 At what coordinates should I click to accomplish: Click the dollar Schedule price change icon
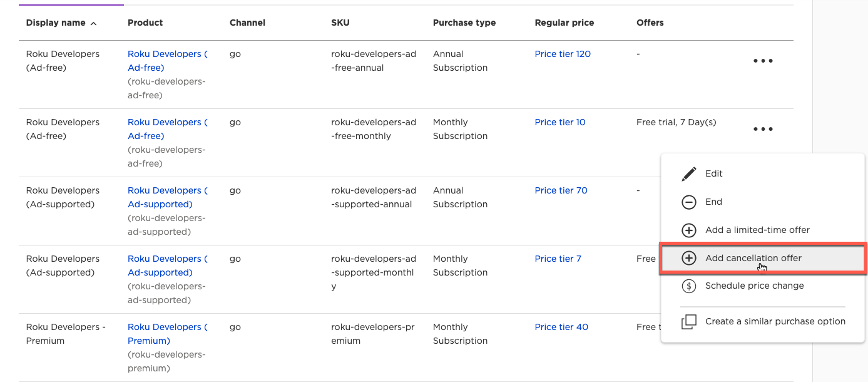pos(688,286)
